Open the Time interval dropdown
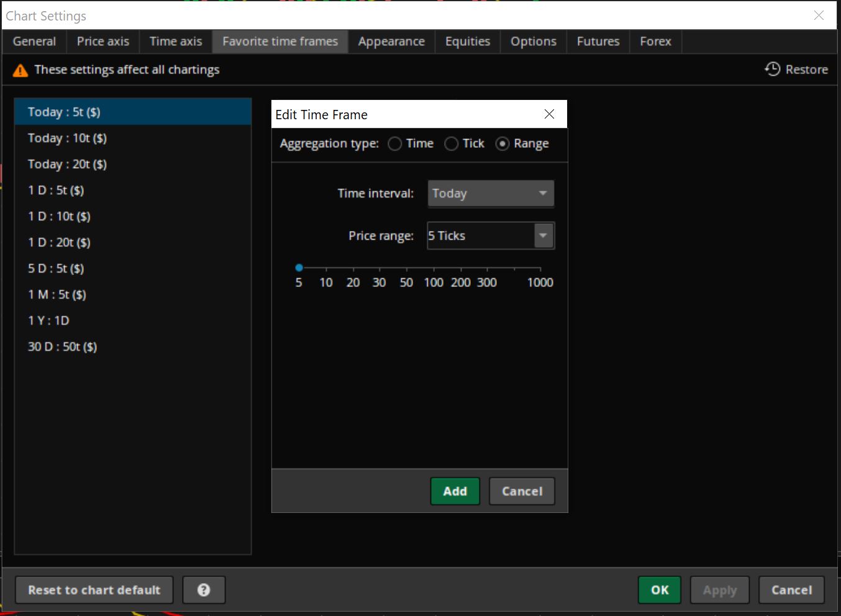The image size is (841, 616). [x=491, y=193]
